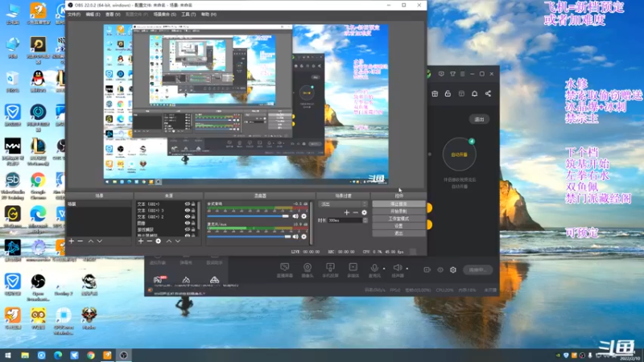
Task: Click the fourth controls button for settings
Action: point(398,226)
